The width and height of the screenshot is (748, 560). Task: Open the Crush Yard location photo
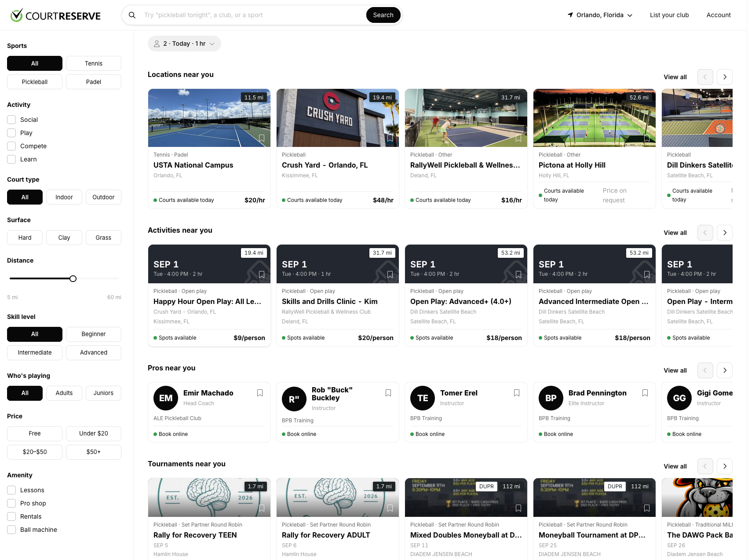click(x=338, y=118)
